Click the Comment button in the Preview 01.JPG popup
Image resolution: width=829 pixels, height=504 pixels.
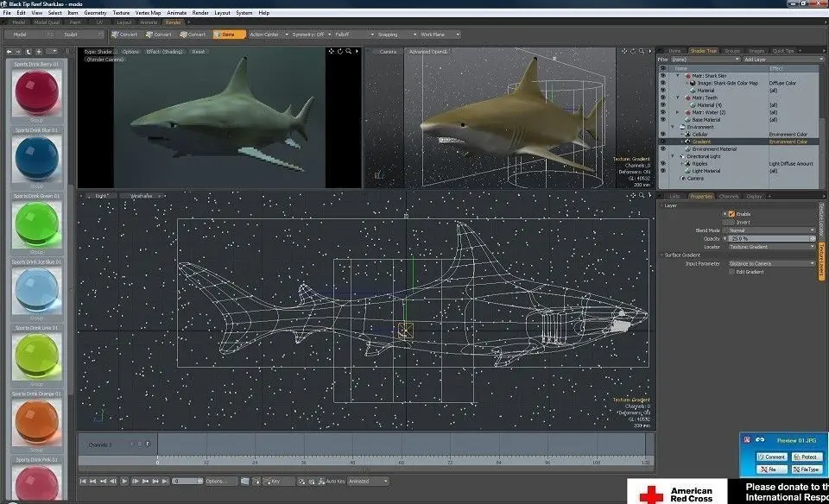pyautogui.click(x=772, y=457)
